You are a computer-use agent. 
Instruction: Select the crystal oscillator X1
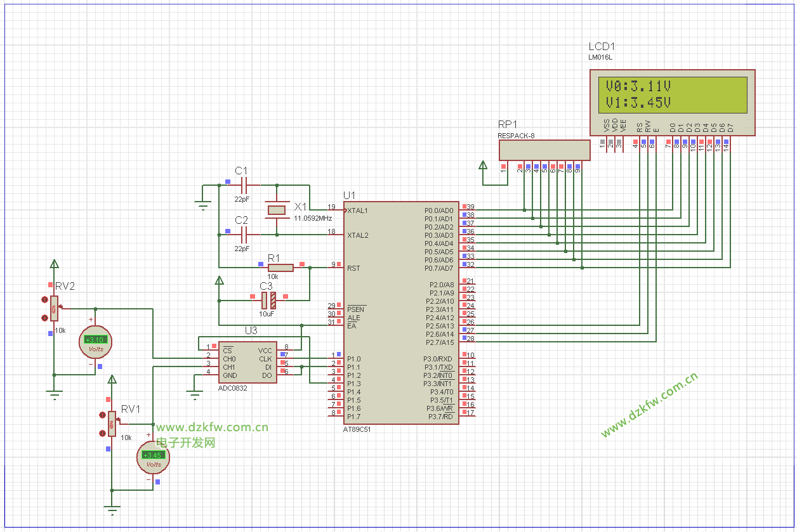[x=277, y=210]
